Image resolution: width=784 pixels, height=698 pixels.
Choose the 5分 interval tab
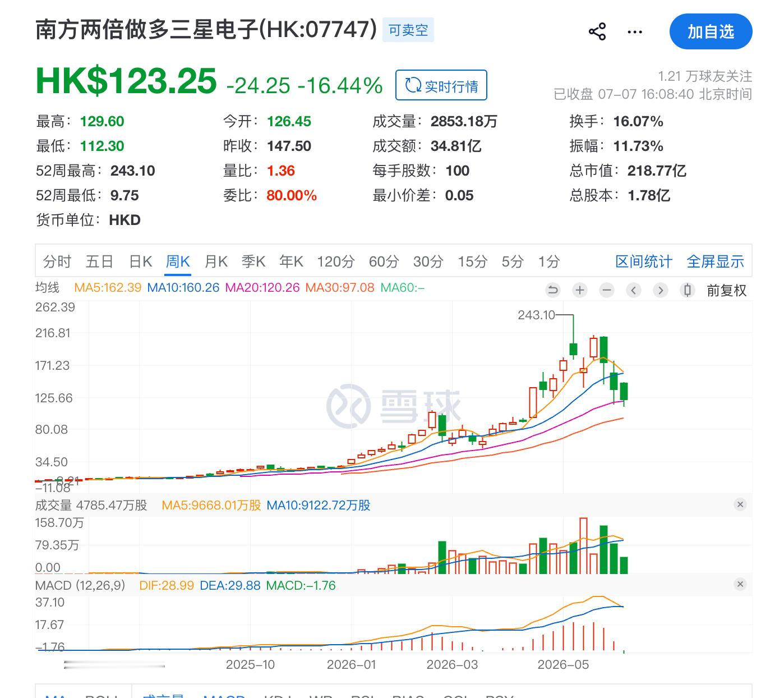pos(513,261)
